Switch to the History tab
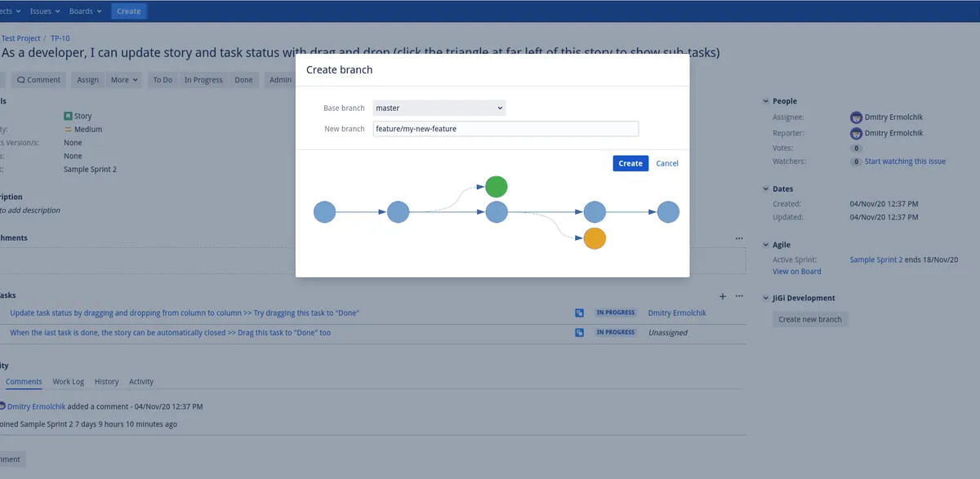This screenshot has height=479, width=980. (x=106, y=382)
